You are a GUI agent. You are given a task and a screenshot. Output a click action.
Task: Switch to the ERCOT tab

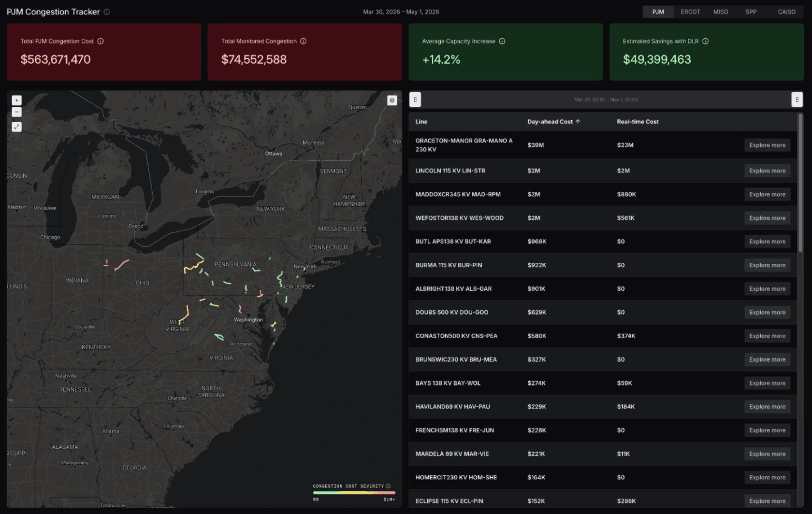point(690,12)
